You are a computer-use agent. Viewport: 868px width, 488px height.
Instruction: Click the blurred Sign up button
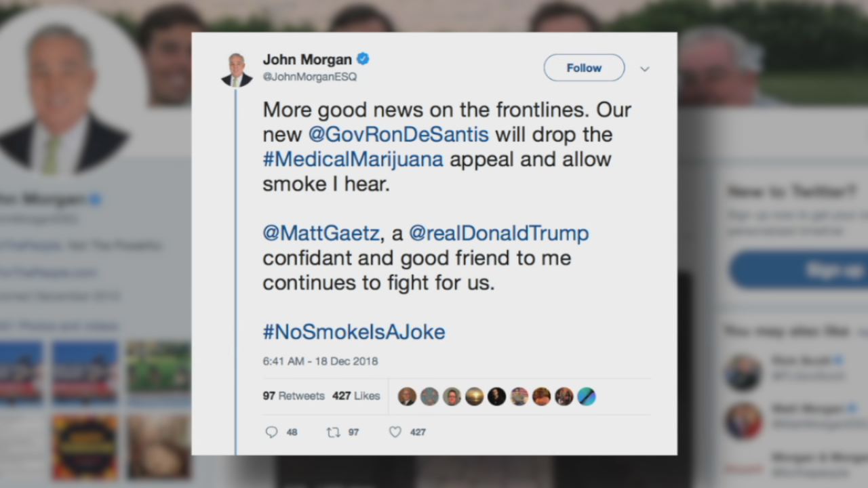pos(799,270)
